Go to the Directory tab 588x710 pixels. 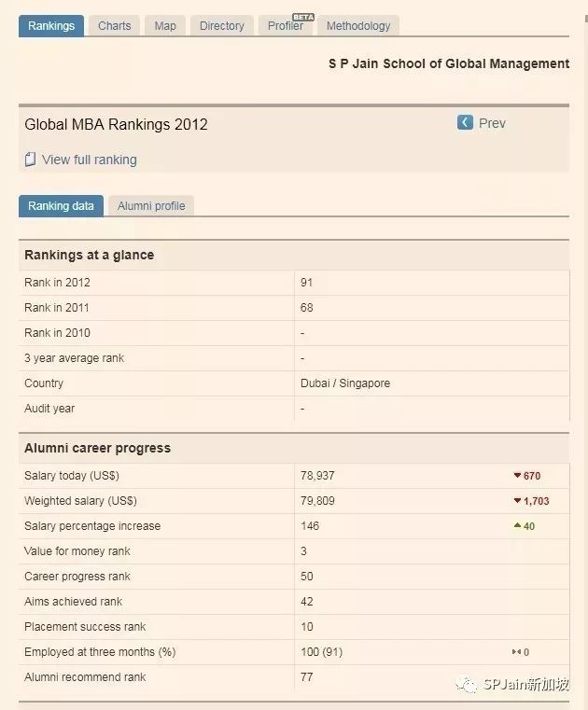pyautogui.click(x=222, y=26)
